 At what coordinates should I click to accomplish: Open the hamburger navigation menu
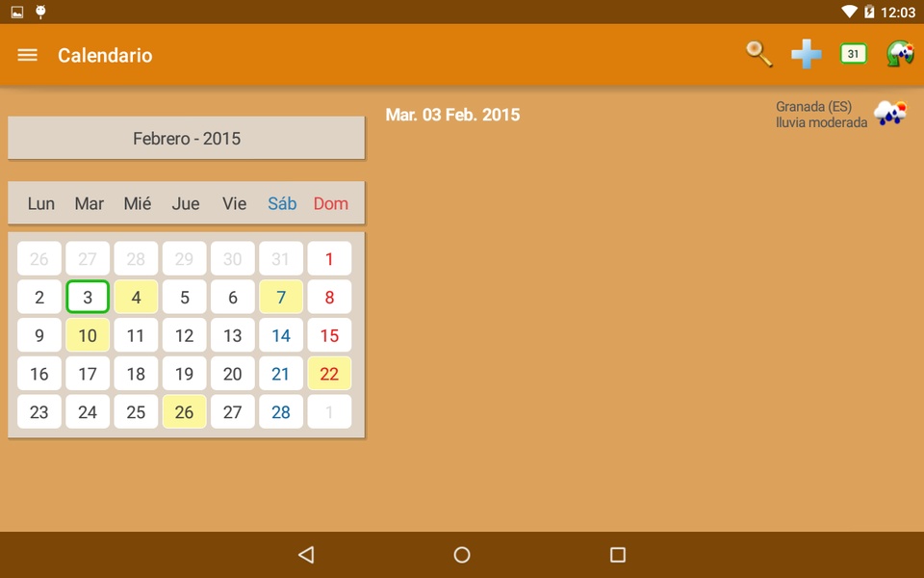[x=27, y=55]
